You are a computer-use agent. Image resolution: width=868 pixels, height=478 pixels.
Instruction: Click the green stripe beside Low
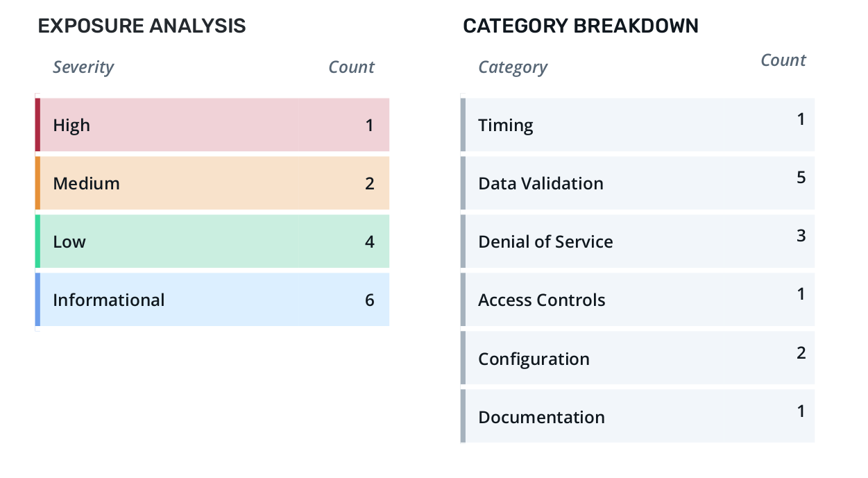(38, 241)
